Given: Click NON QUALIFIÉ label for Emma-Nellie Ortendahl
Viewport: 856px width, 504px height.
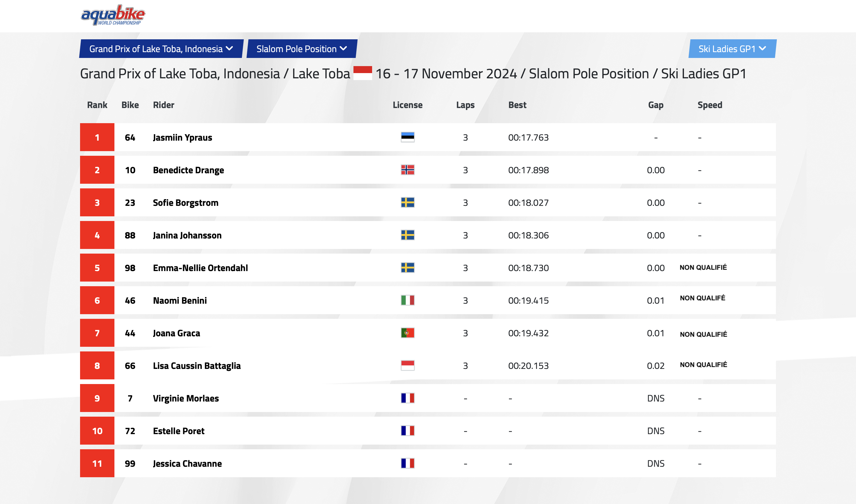Looking at the screenshot, I should click(x=703, y=267).
